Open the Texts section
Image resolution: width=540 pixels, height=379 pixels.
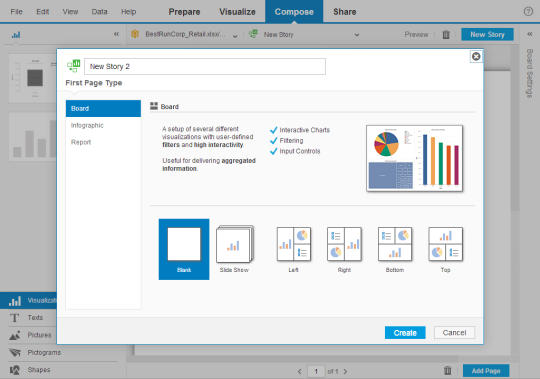(29, 317)
